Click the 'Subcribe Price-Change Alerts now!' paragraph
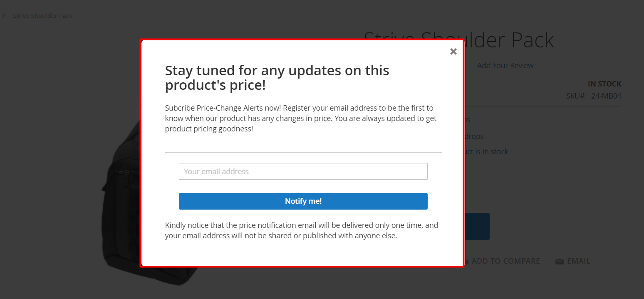Screen dimensions: 644x299 coord(300,118)
